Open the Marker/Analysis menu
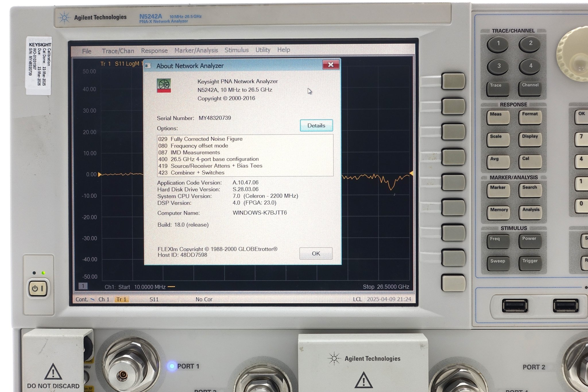This screenshot has height=392, width=588. click(x=196, y=50)
